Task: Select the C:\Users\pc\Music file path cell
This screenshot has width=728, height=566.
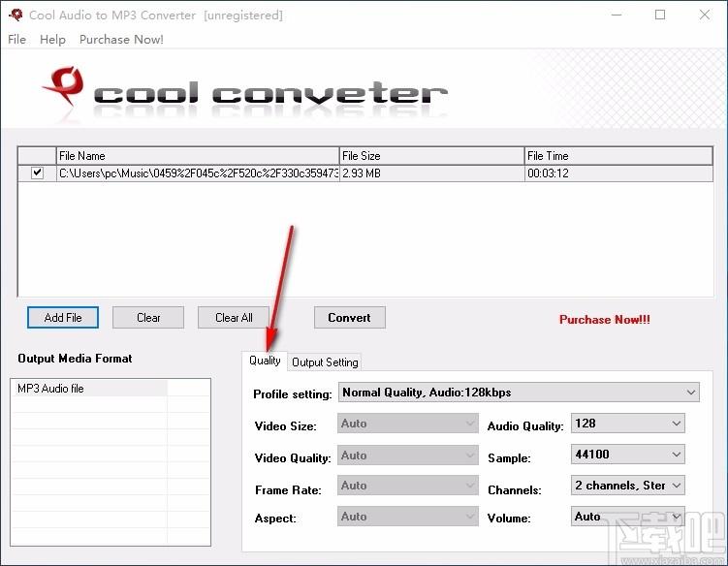Action: point(198,173)
